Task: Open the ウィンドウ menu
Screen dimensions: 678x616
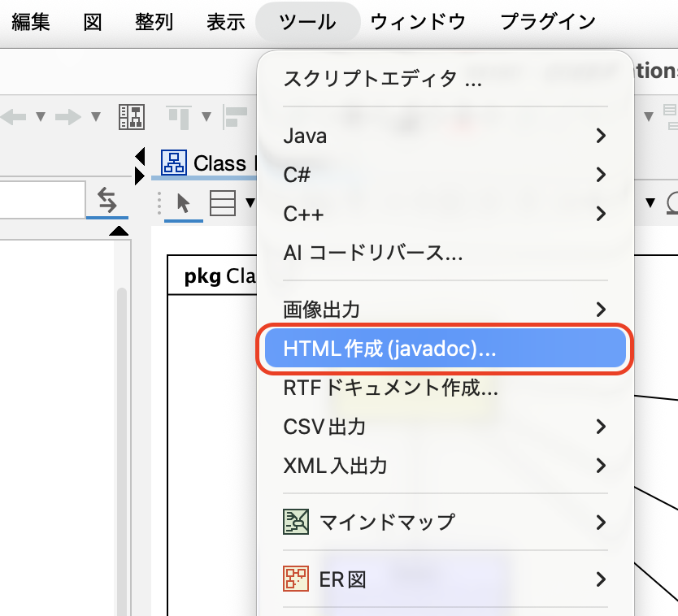Action: pyautogui.click(x=417, y=22)
